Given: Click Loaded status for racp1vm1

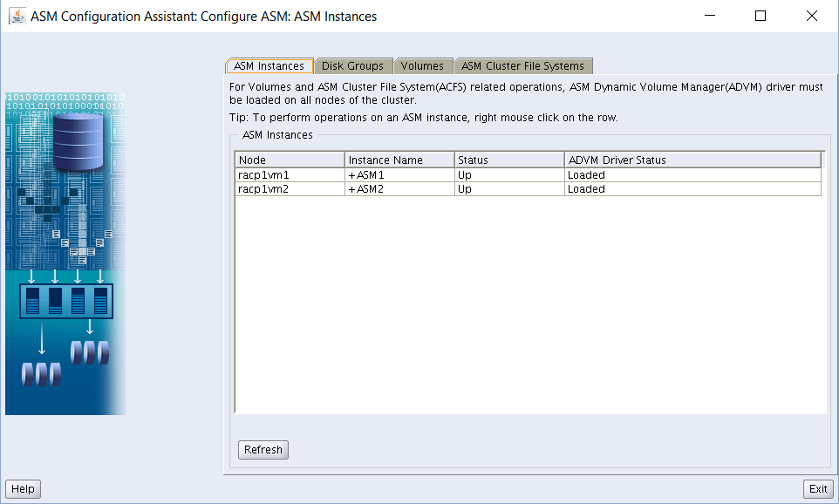Looking at the screenshot, I should [x=692, y=175].
